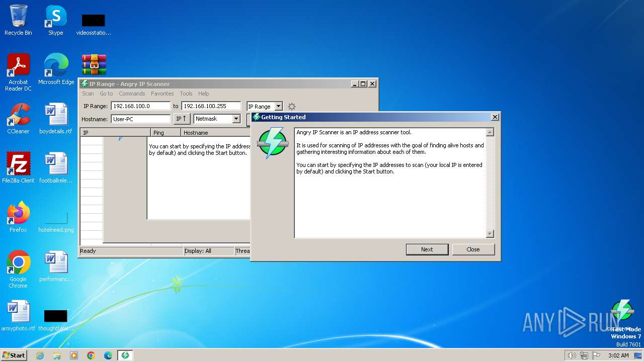
Task: Open the WinRAR archive desktop icon
Action: coord(94,65)
